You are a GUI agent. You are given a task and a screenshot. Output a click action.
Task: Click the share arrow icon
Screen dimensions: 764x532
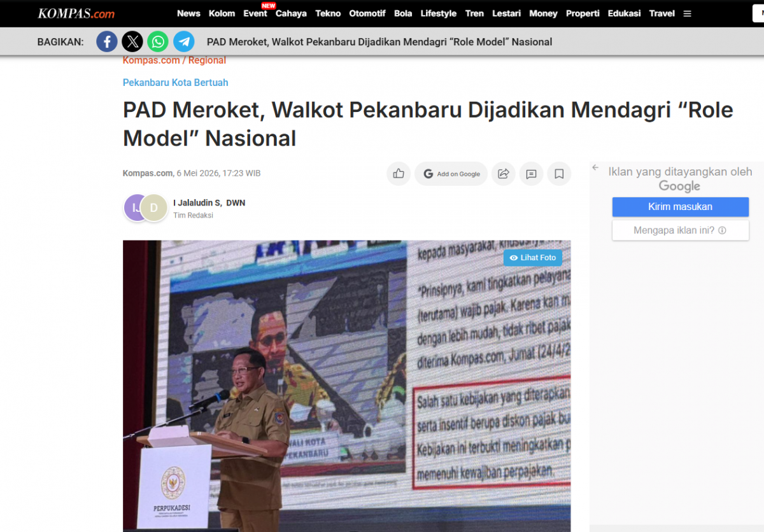[x=503, y=174]
